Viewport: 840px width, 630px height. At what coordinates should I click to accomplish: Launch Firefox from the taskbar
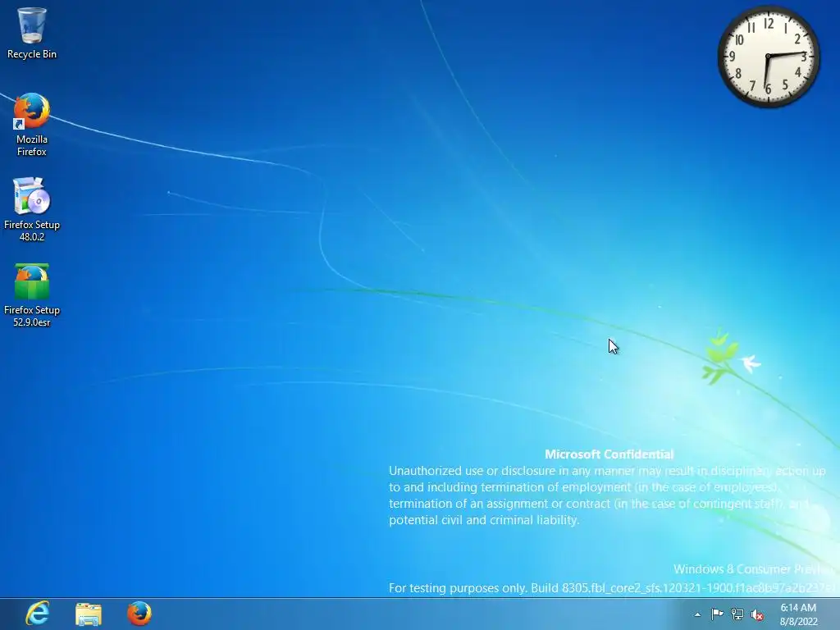pos(139,614)
